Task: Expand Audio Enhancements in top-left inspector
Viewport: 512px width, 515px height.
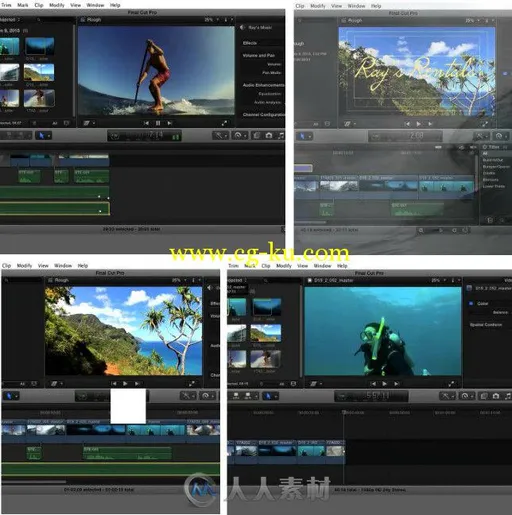Action: 263,85
